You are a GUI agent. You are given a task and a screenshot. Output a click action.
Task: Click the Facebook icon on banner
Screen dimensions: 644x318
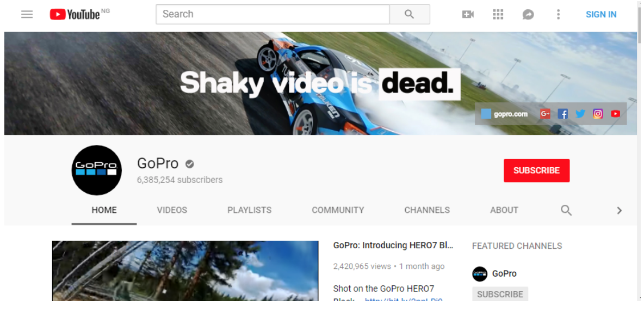click(563, 114)
